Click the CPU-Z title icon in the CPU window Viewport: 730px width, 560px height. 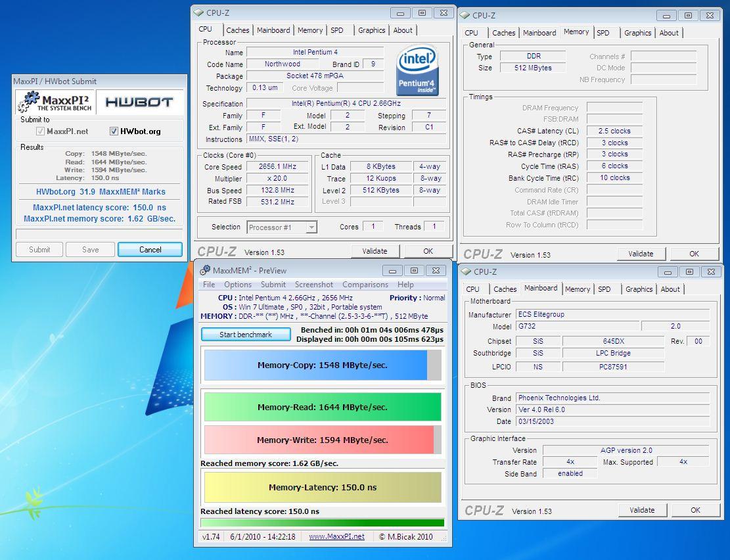(199, 13)
